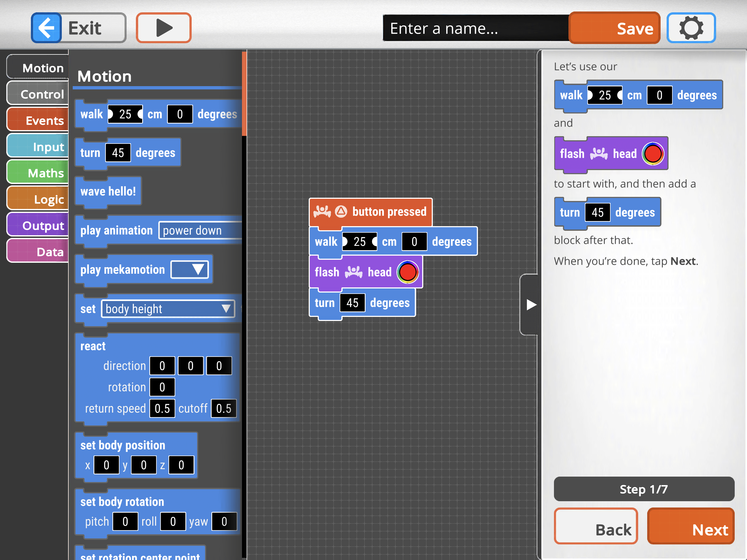Edit the body position y value
The image size is (747, 560).
point(144,465)
